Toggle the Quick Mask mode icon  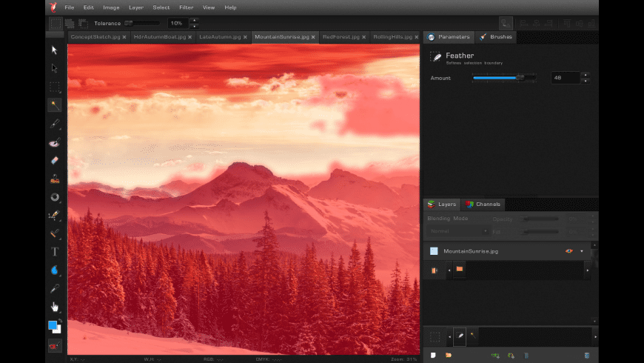click(54, 346)
